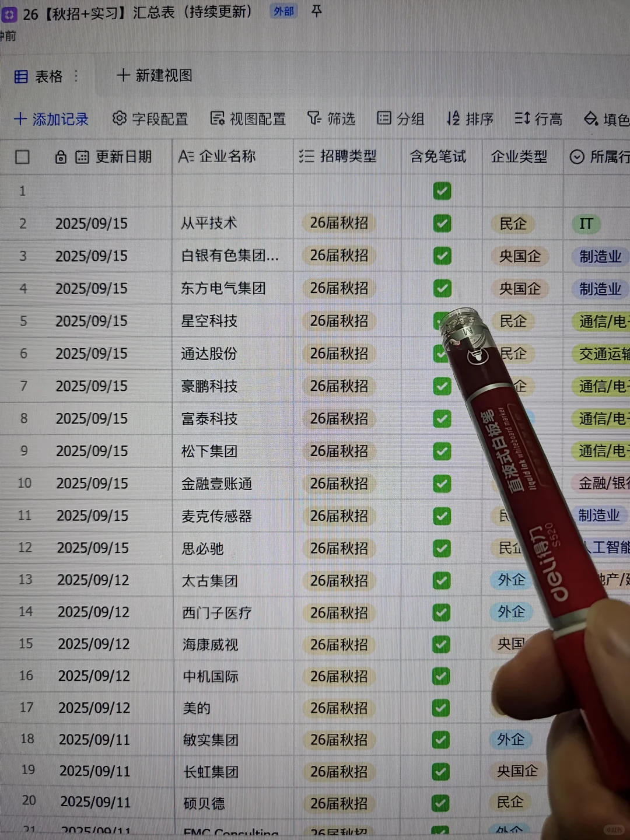Screen dimensions: 630x840
Task: Click the 排序 sort icon
Action: [452, 118]
